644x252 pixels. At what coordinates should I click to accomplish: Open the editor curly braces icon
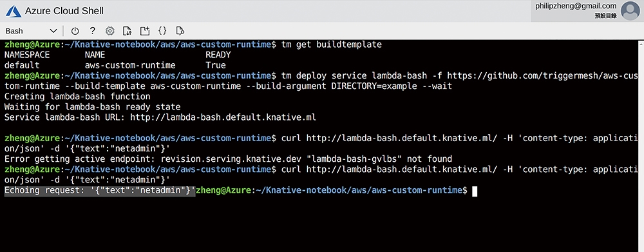[x=162, y=31]
